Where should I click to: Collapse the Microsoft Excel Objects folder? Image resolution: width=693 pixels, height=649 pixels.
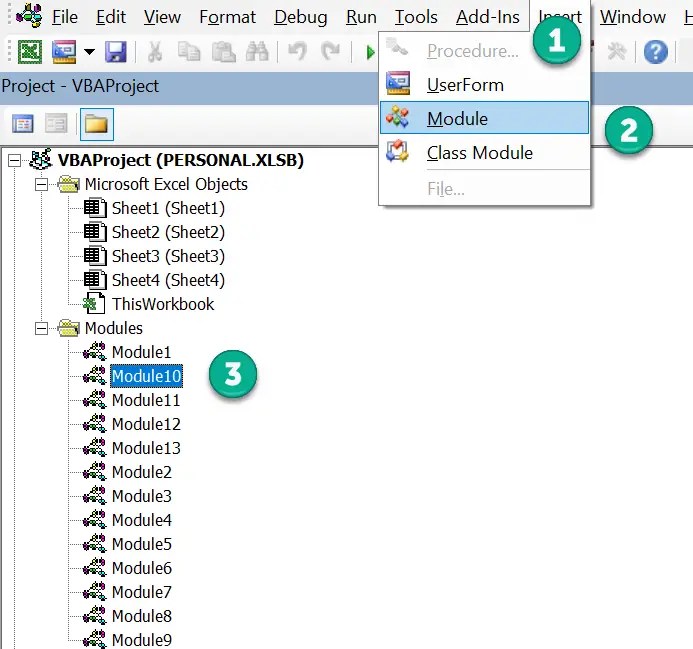42,184
